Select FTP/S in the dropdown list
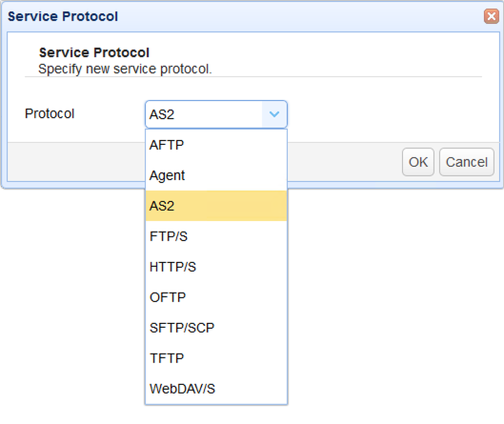 tap(216, 236)
